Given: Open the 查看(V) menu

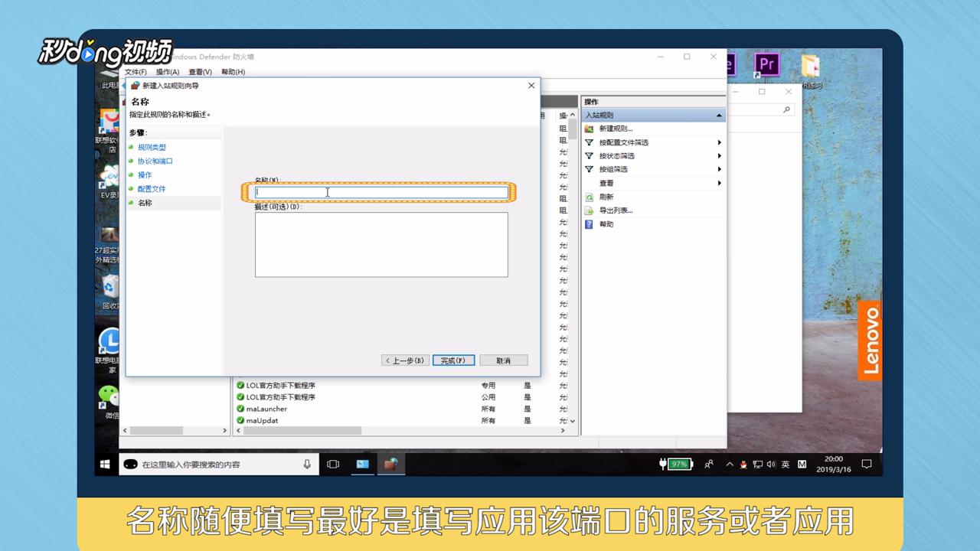Looking at the screenshot, I should pyautogui.click(x=200, y=72).
